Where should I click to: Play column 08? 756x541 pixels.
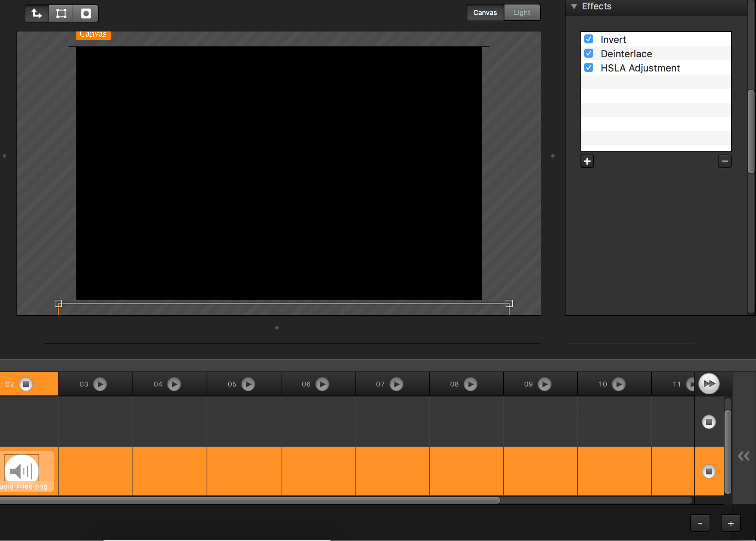[x=470, y=384]
